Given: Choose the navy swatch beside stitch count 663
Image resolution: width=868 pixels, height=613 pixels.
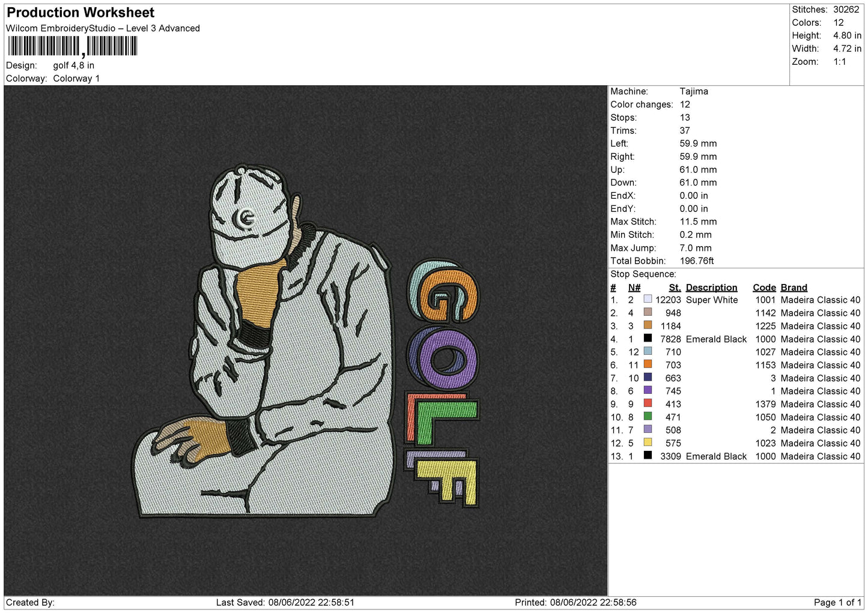Looking at the screenshot, I should [648, 378].
